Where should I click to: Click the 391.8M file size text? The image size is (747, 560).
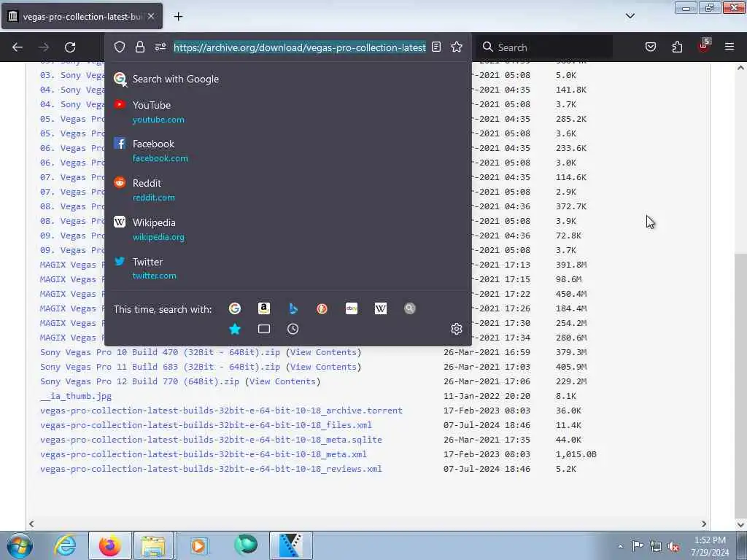click(571, 265)
